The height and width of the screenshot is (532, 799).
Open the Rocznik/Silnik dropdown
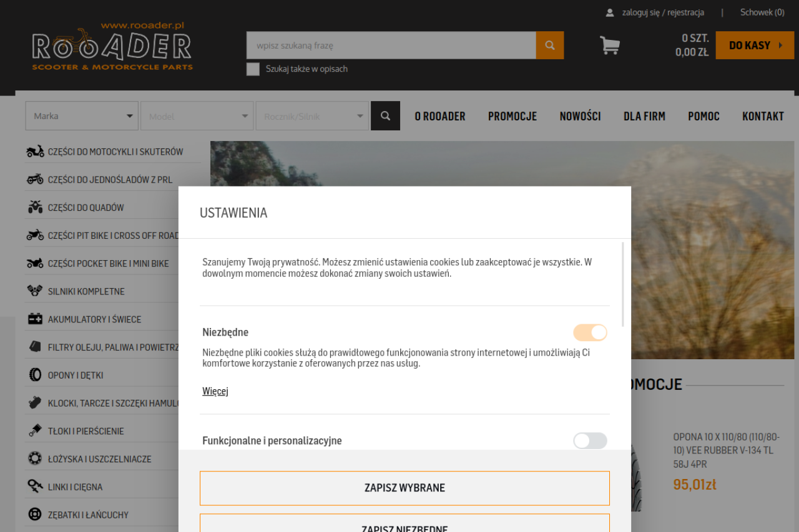click(x=312, y=116)
